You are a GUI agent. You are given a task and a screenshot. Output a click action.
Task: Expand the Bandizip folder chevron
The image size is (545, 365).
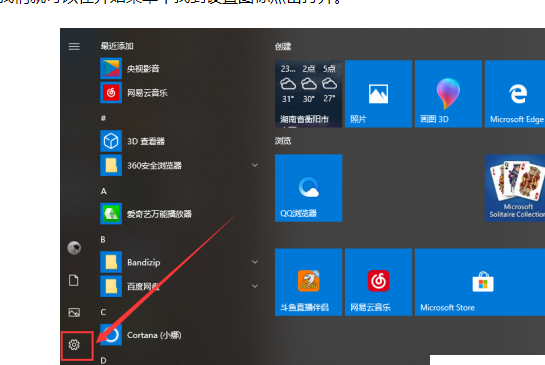(x=255, y=262)
